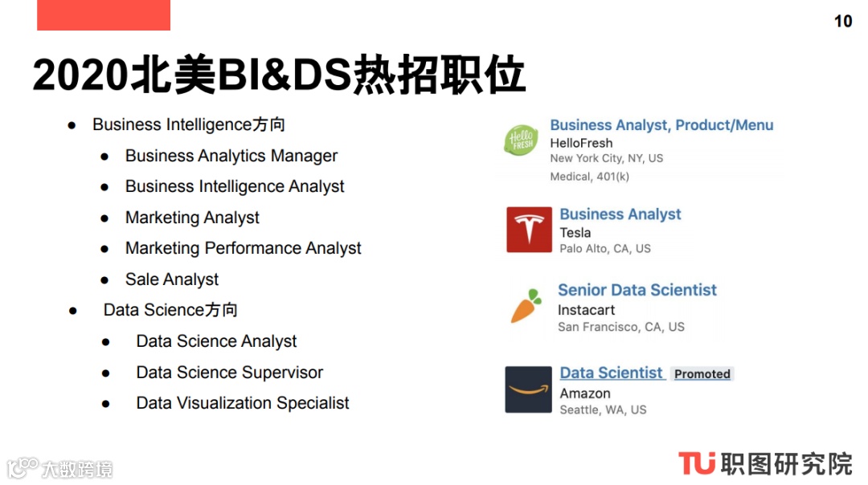Select the Marketing Performance Analyst bullet text
868x485 pixels.
pyautogui.click(x=243, y=248)
